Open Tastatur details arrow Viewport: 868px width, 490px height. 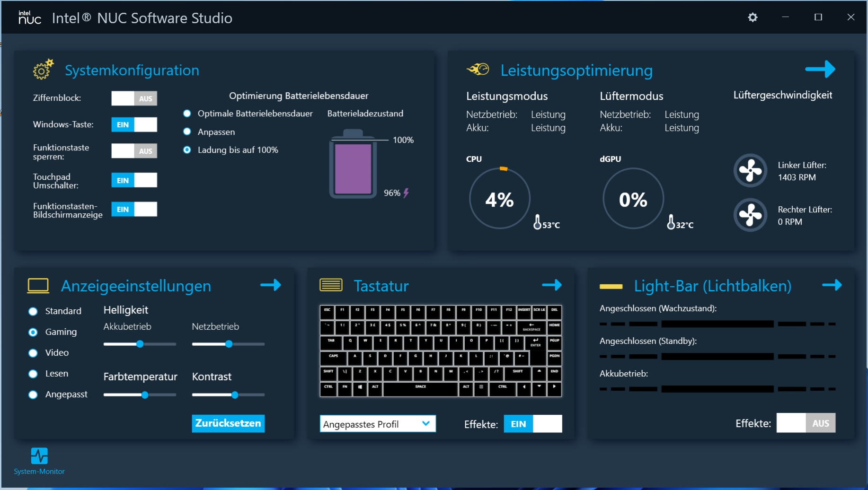point(552,285)
